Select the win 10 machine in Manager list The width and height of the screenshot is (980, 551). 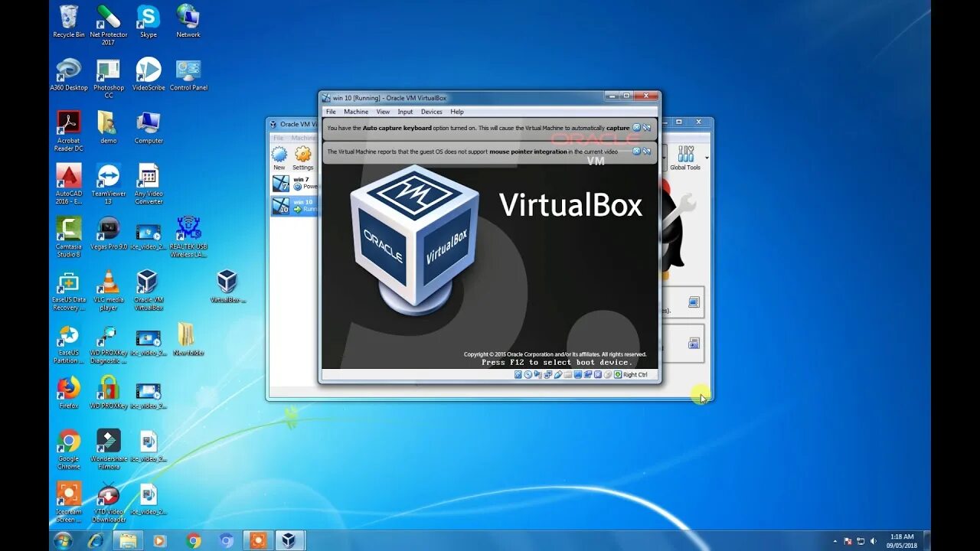pos(295,205)
